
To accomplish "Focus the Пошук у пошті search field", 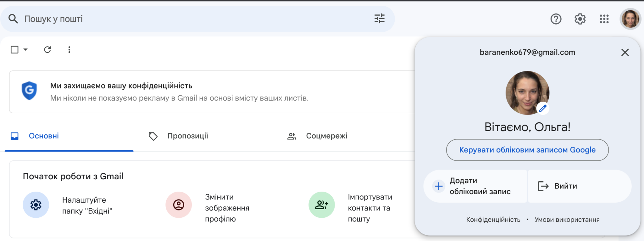I will point(197,19).
